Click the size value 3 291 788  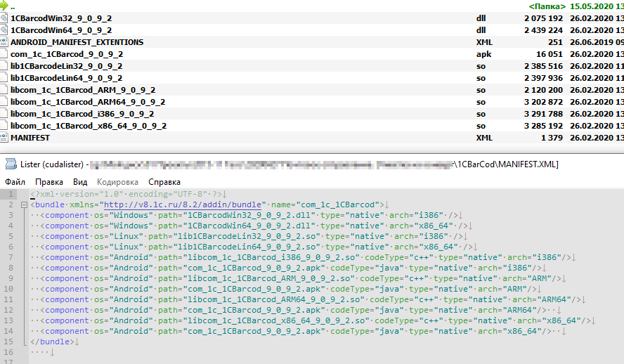tap(544, 114)
